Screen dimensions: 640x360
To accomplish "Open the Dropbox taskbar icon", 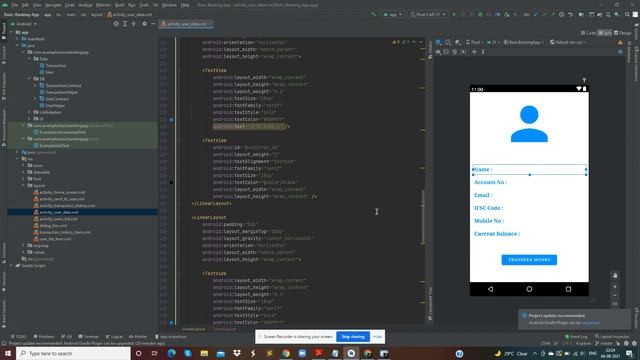I will 237,353.
